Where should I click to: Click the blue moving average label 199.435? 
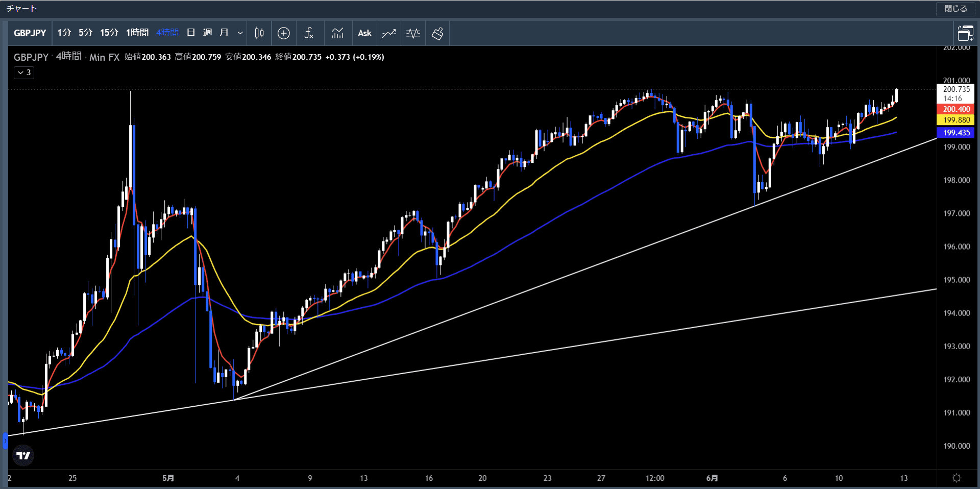956,133
